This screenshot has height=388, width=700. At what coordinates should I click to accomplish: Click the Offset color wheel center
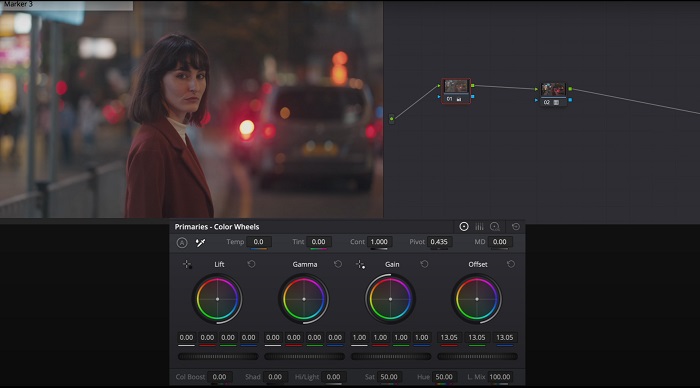pos(477,299)
